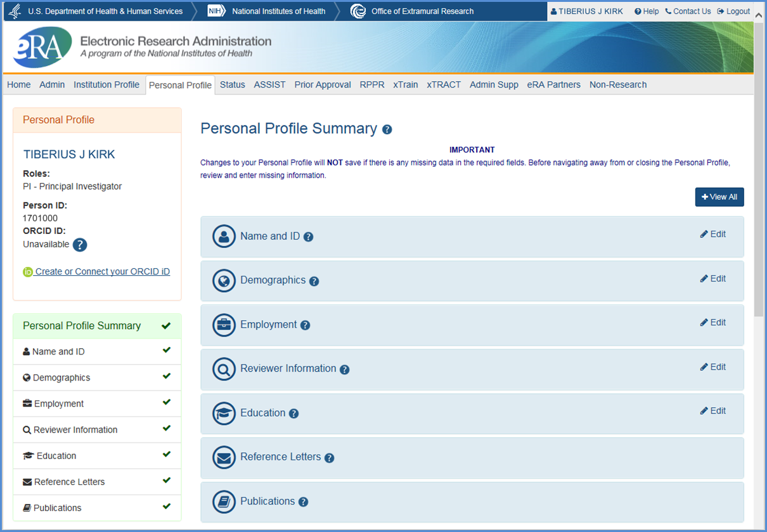This screenshot has height=532, width=767.
Task: Click Logout in the top bar
Action: [733, 11]
